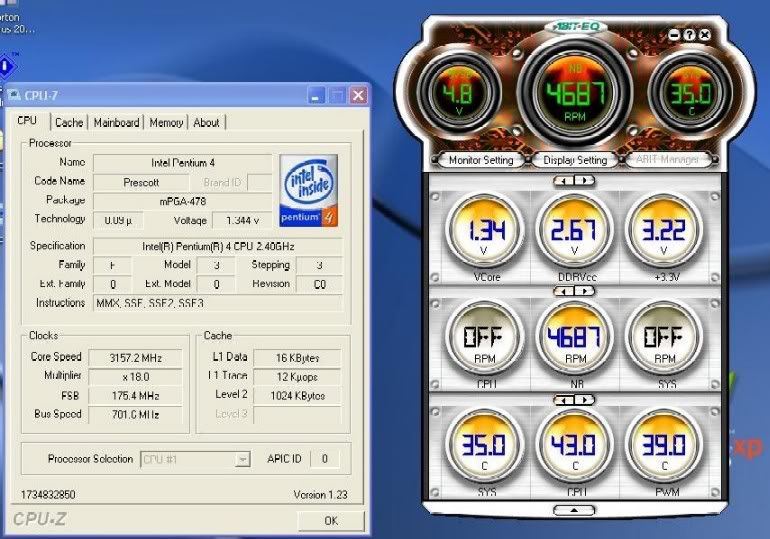Open Monitor Setting in ABIT EQ

[480, 160]
